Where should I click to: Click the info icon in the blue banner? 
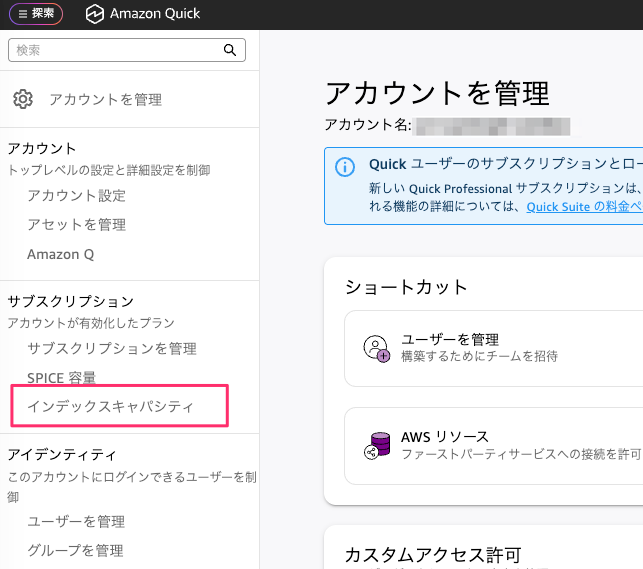[x=345, y=167]
